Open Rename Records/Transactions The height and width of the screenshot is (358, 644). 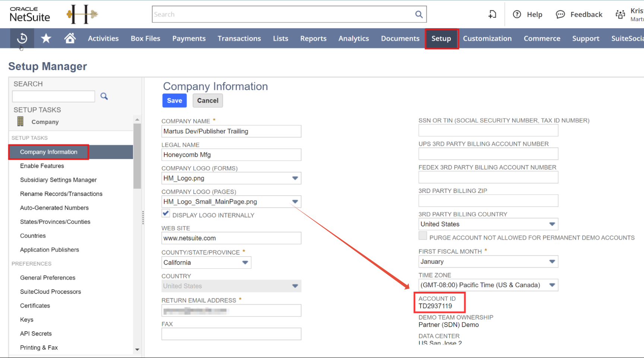point(61,194)
